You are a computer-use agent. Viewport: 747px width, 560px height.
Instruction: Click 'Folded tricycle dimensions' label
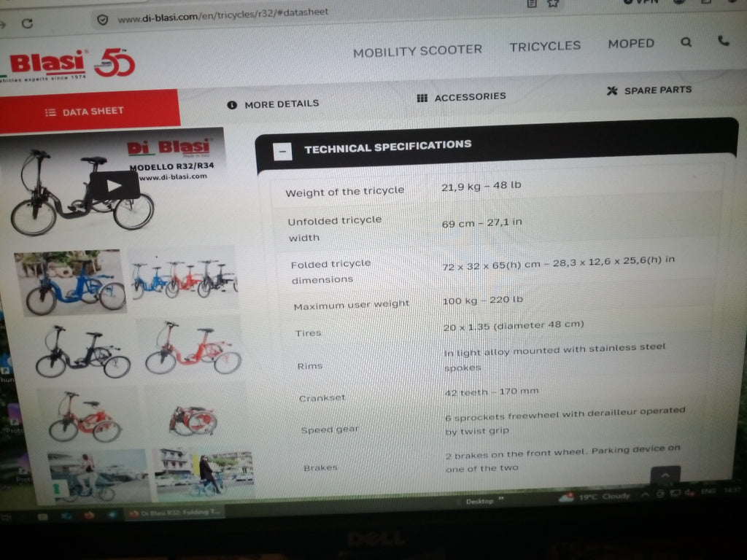(x=330, y=271)
